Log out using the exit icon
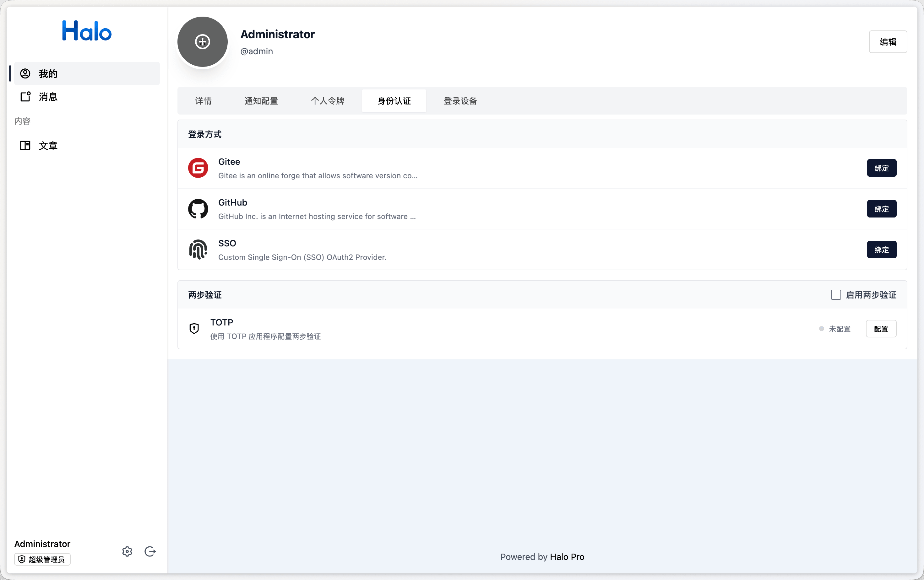Image resolution: width=924 pixels, height=580 pixels. (x=150, y=551)
